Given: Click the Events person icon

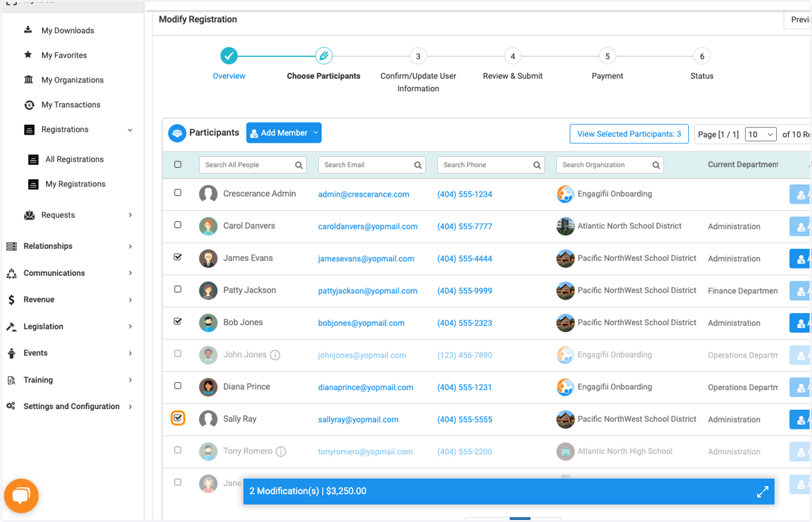Looking at the screenshot, I should tap(12, 353).
